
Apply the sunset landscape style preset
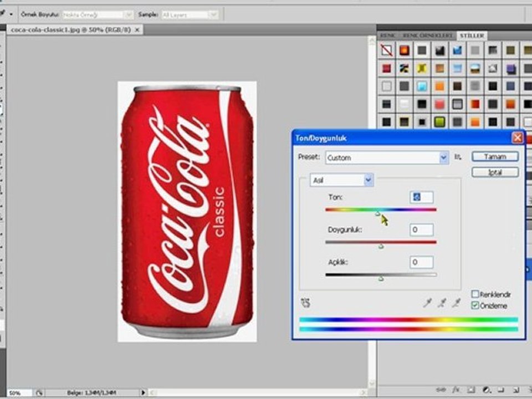coord(475,68)
